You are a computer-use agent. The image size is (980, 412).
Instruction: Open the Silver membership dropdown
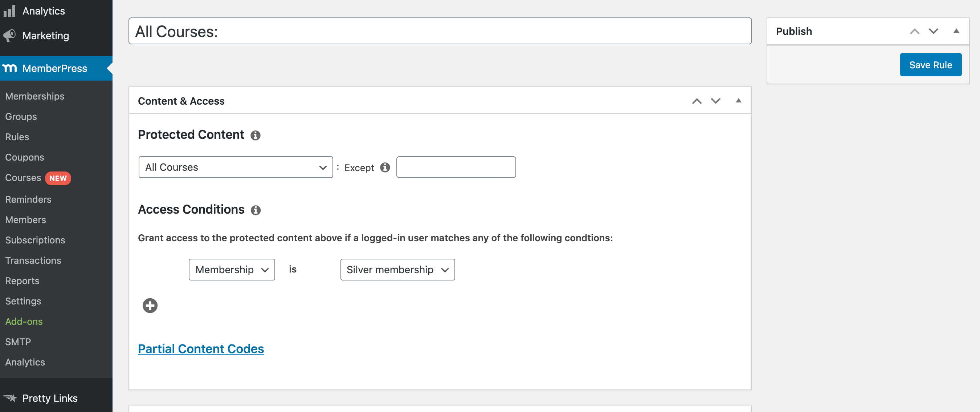coord(397,269)
